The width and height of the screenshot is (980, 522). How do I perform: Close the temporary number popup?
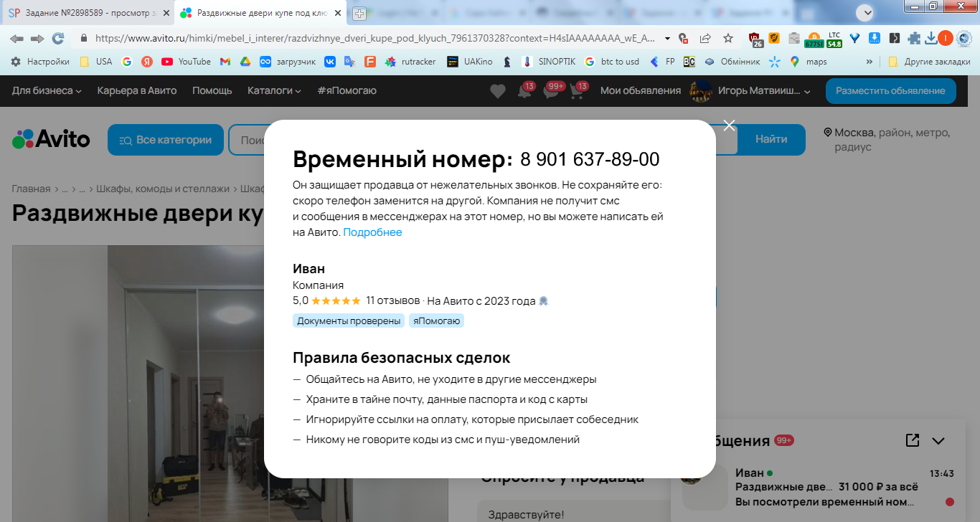tap(729, 125)
